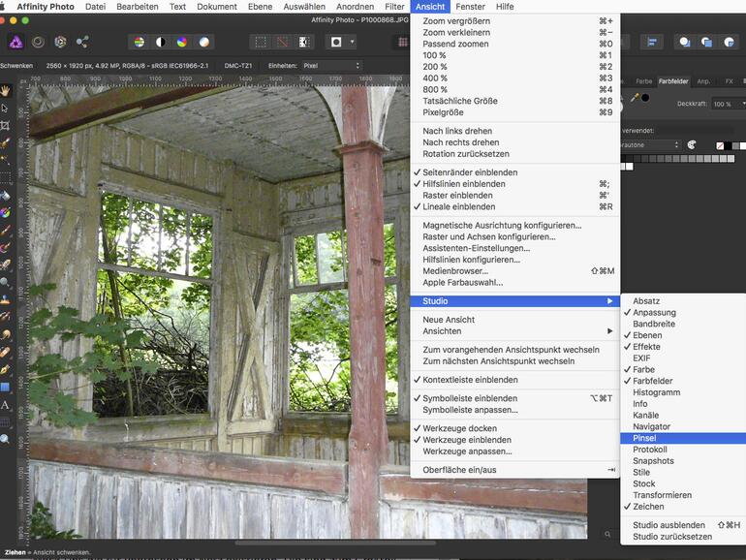The image size is (746, 560).
Task: Choose Pinsel from Studio submenu
Action: [644, 438]
